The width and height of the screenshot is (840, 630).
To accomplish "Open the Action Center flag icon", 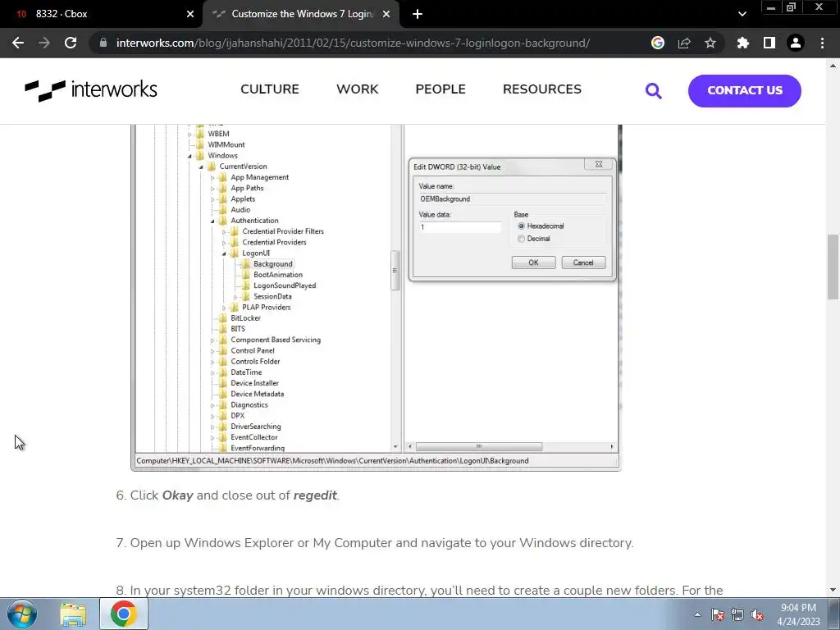I will point(718,614).
